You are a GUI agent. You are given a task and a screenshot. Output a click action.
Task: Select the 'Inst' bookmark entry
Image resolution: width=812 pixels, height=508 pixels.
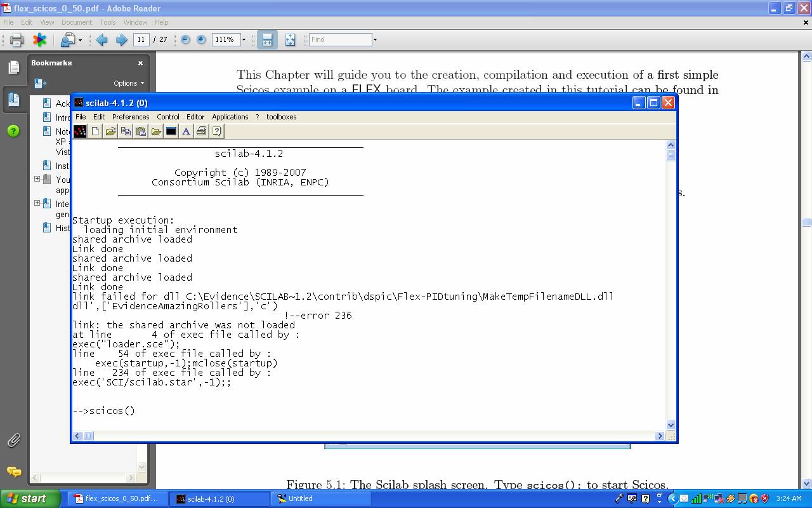pyautogui.click(x=63, y=166)
